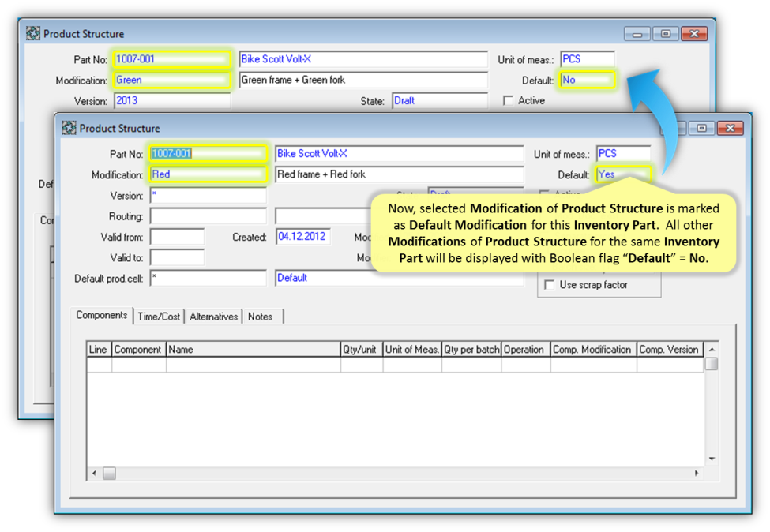Click the front Product Structure window icon
770x532 pixels.
(x=69, y=128)
